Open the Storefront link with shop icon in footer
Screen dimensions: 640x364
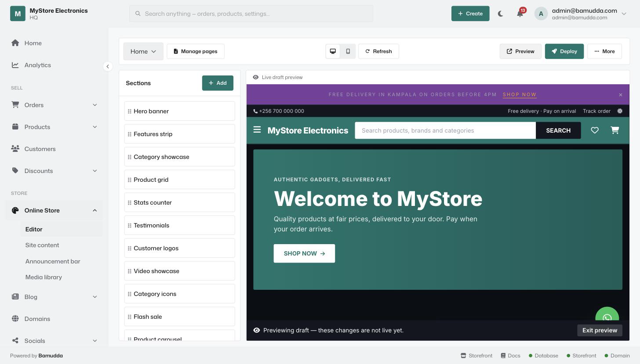pyautogui.click(x=476, y=356)
